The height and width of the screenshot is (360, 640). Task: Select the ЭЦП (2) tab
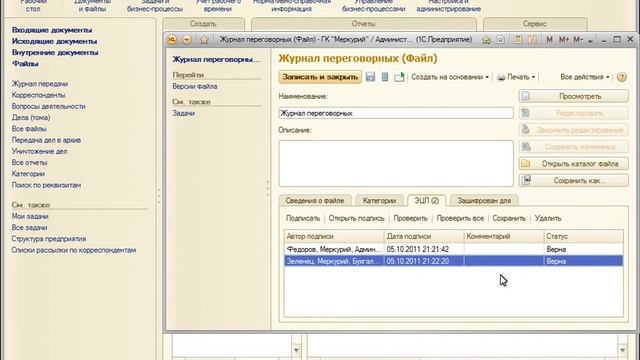coord(427,200)
